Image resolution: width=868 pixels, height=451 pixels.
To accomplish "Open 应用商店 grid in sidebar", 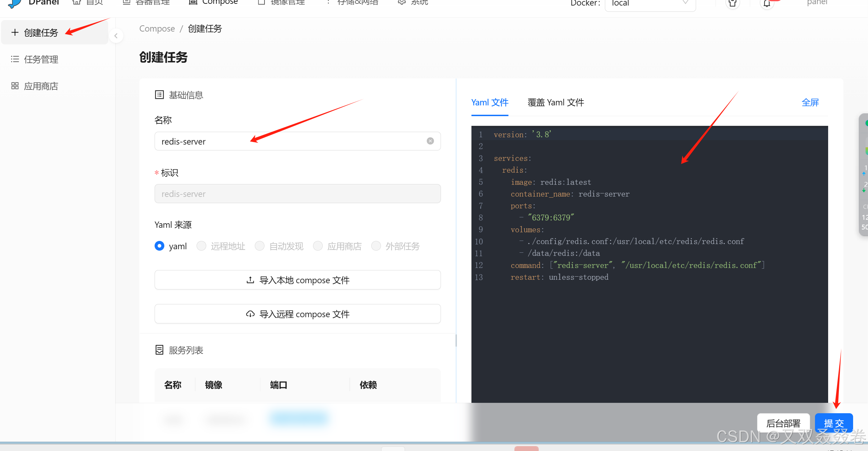I will (x=41, y=86).
